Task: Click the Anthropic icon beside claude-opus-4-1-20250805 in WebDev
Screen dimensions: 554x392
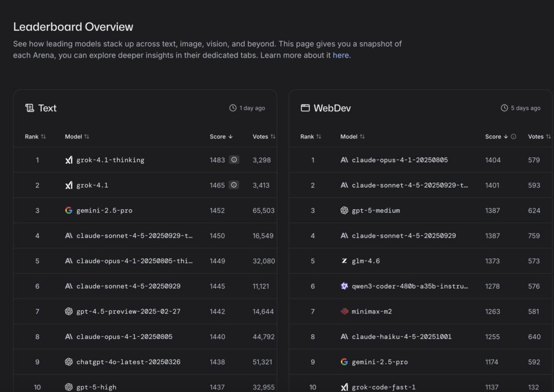Action: [344, 160]
